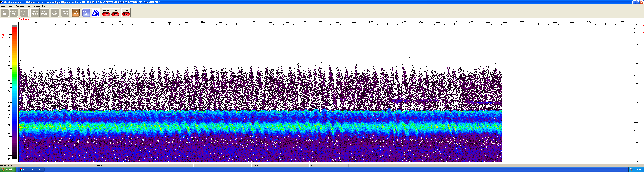
Task: Click the amplitude dB color scale bar
Action: click(x=14, y=93)
